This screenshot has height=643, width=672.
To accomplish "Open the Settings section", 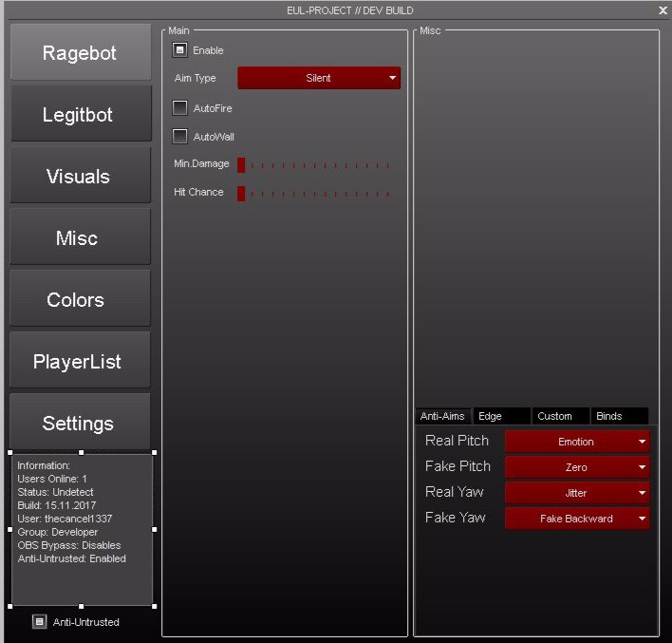I will click(x=81, y=423).
